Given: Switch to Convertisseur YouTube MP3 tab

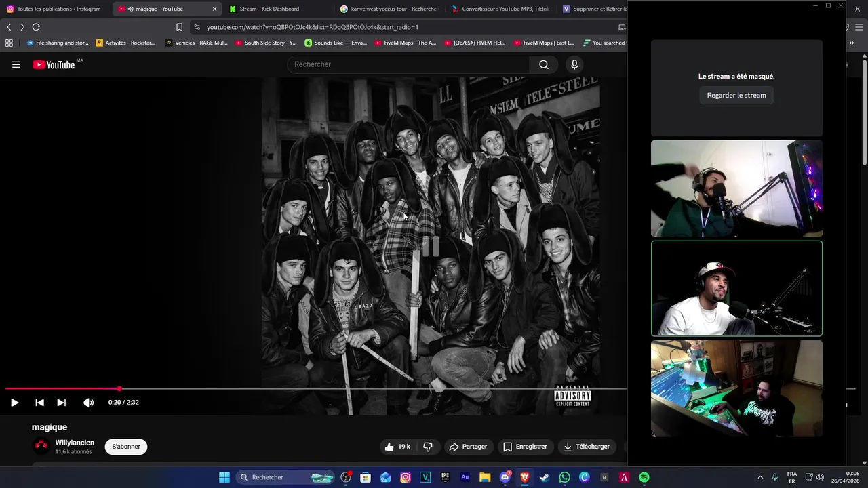Looking at the screenshot, I should click(500, 9).
